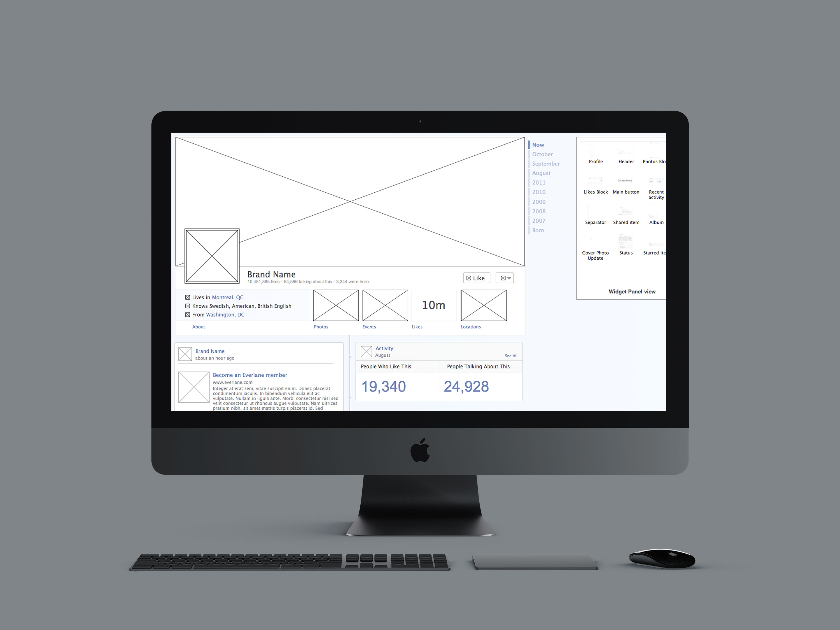This screenshot has width=840, height=630.
Task: Click the Like button
Action: [475, 278]
